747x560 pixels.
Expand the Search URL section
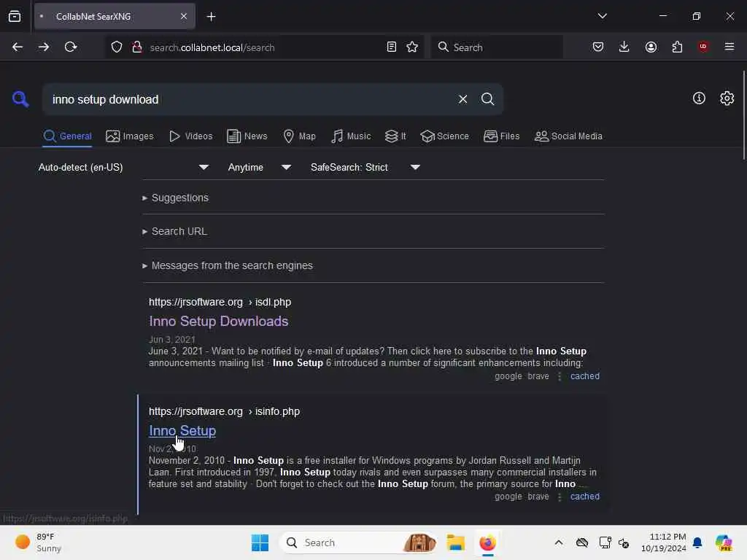(x=174, y=231)
